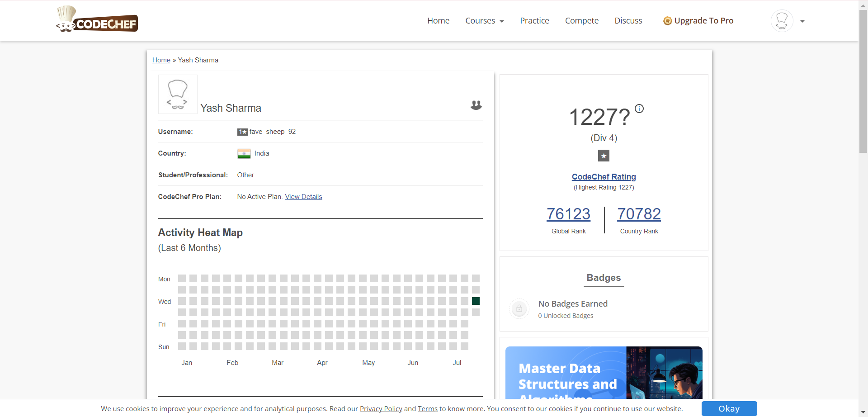The image size is (868, 417).
Task: Click the 'Jul' month label
Action: [x=457, y=363]
